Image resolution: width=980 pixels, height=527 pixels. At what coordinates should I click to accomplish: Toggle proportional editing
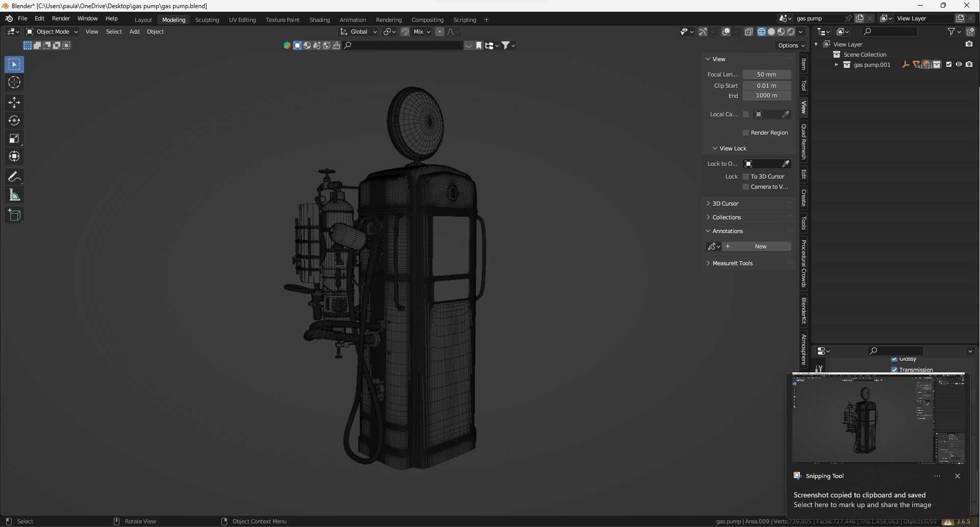click(440, 32)
